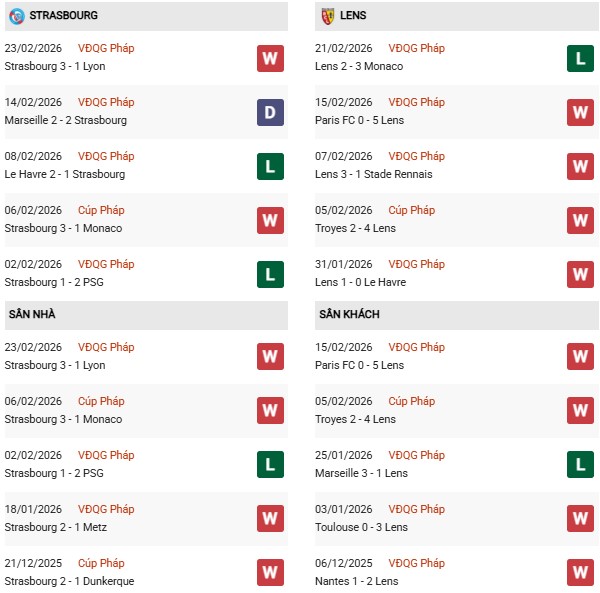The image size is (600, 593).
Task: Open VĐQG Pháp link for Strasbourg 2 - 1 Metz
Action: coord(108,509)
